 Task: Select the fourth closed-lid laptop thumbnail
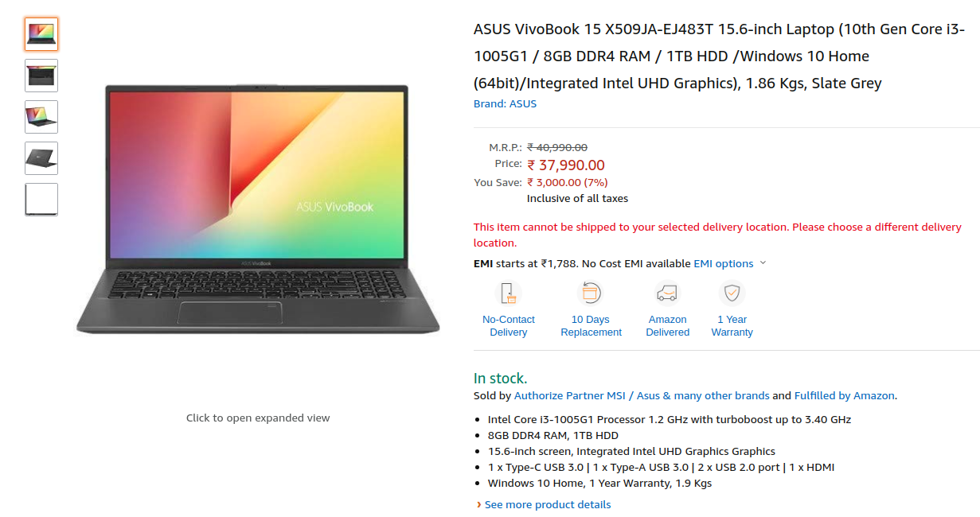(x=41, y=158)
